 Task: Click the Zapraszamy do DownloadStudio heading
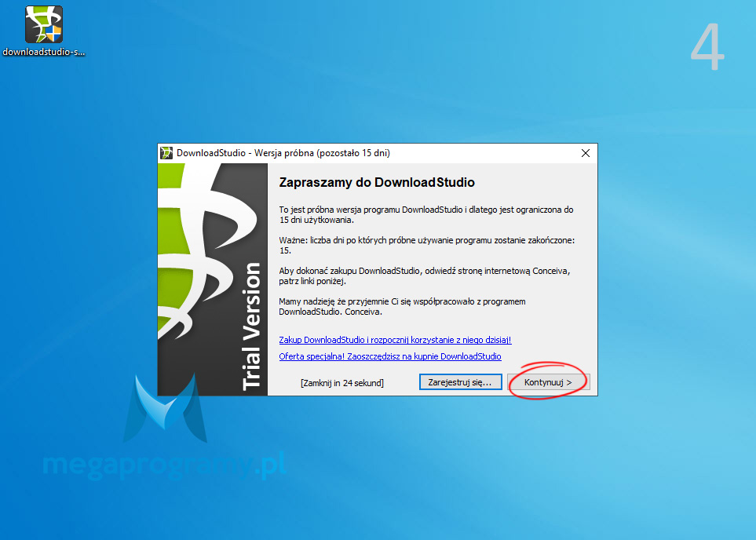[x=377, y=182]
